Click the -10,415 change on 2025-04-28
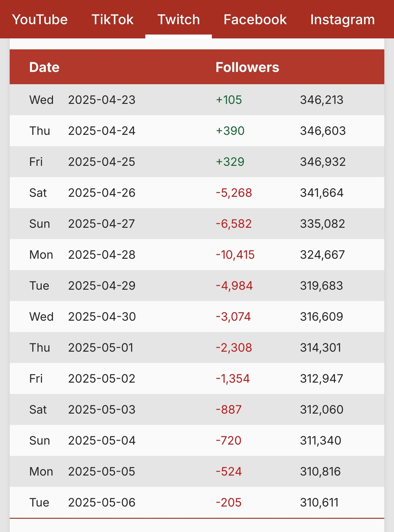The width and height of the screenshot is (394, 532). 235,255
